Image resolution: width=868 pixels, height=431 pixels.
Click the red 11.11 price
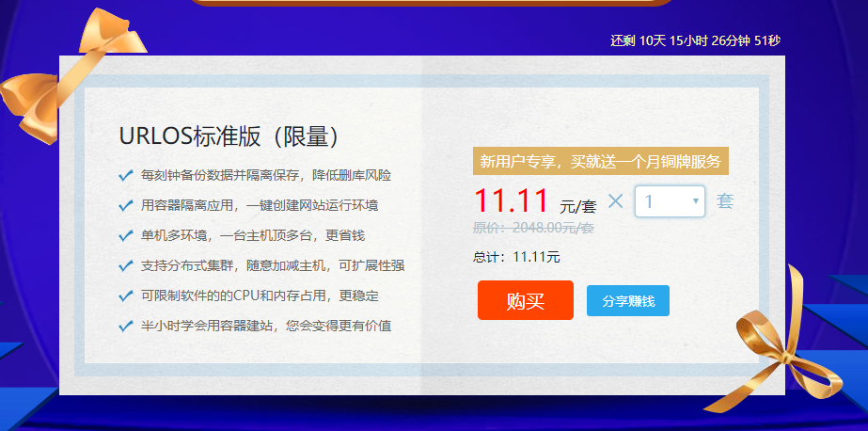click(x=511, y=200)
